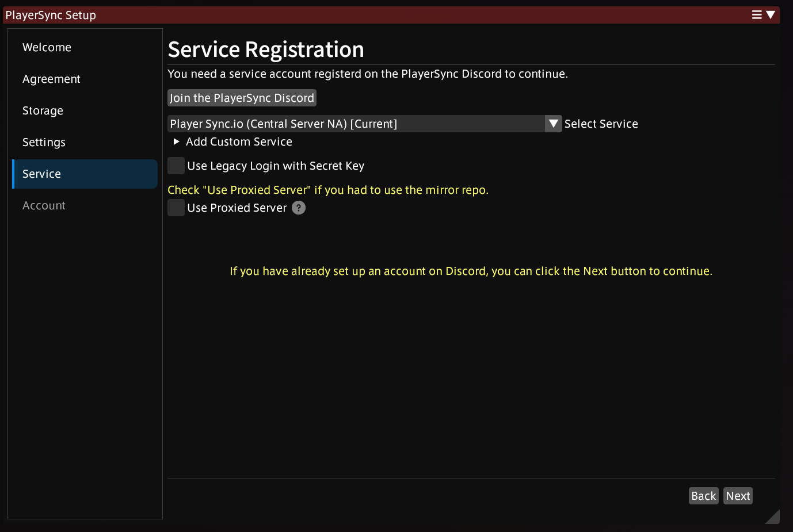The height and width of the screenshot is (532, 793).
Task: Click the Use Proxied Server help icon
Action: coord(299,208)
